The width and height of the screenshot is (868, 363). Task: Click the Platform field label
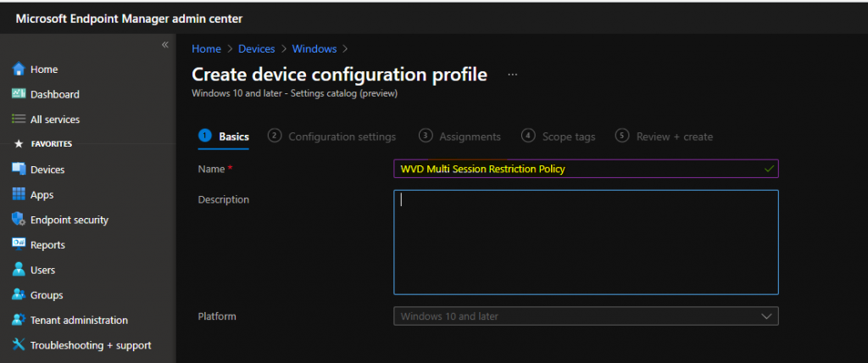click(x=217, y=316)
